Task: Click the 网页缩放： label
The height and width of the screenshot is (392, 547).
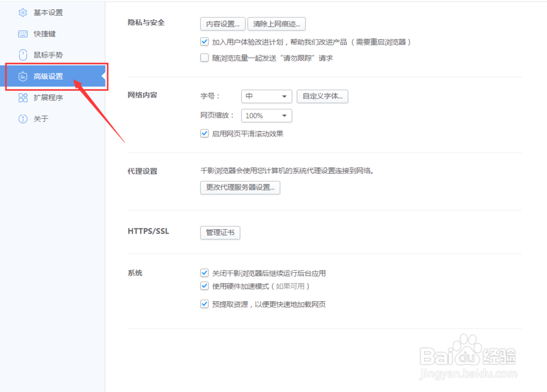Action: 217,115
